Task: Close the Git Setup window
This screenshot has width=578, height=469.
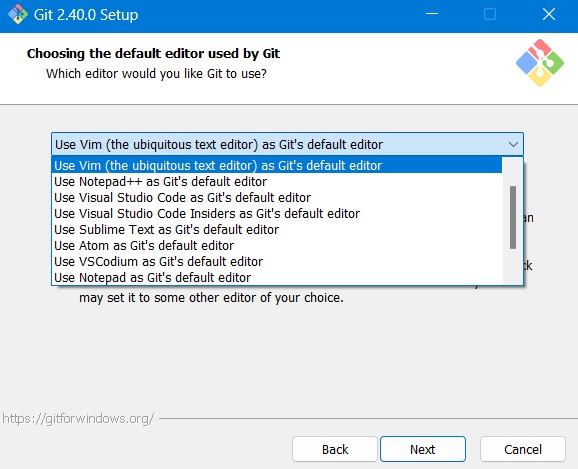Action: tap(549, 14)
